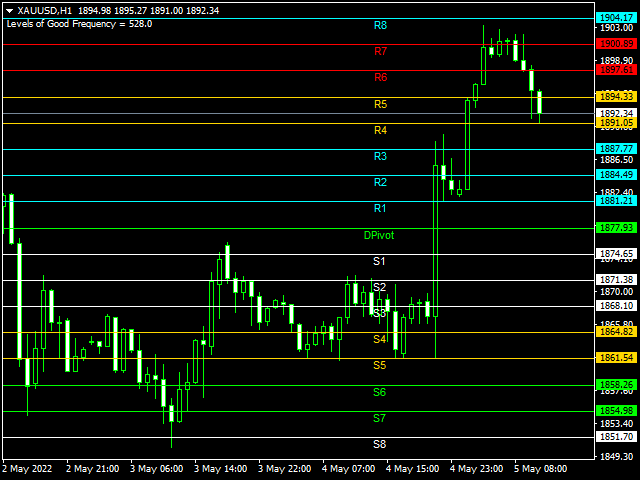The image size is (640, 480).
Task: Click the R8 level label
Action: tap(380, 25)
